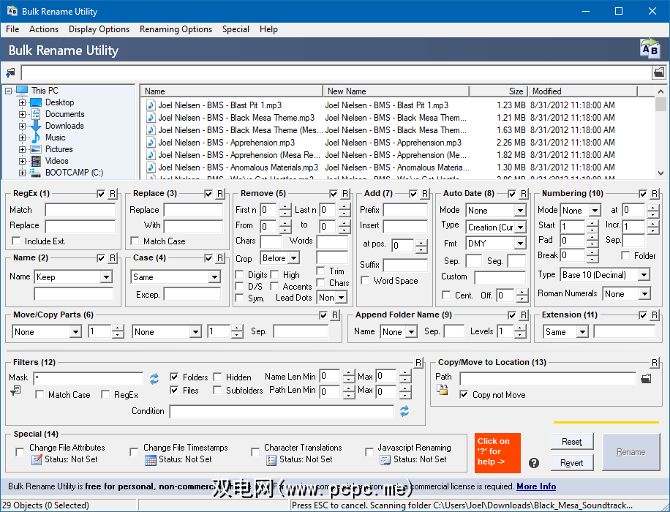Click the black question mark help icon
The height and width of the screenshot is (512, 670).
[534, 462]
